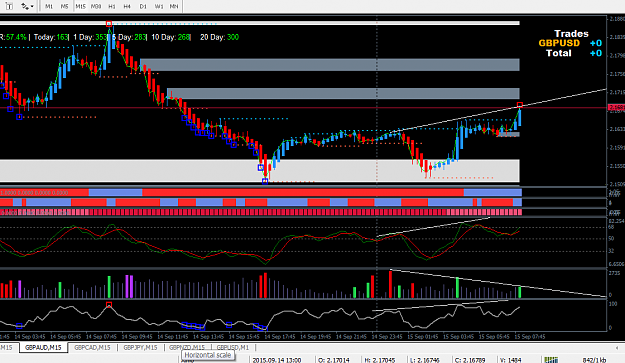
Task: Open the arrows objects dropdown
Action: (x=28, y=6)
